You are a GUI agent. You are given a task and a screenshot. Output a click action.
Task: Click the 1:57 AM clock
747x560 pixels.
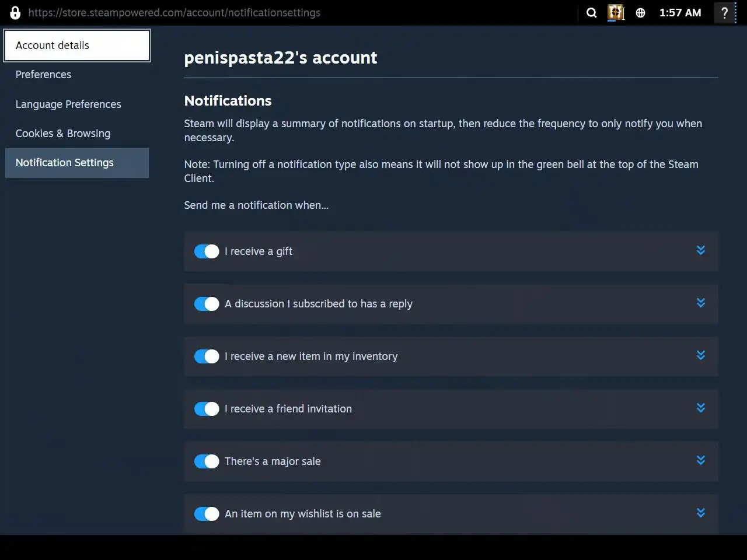pyautogui.click(x=680, y=13)
